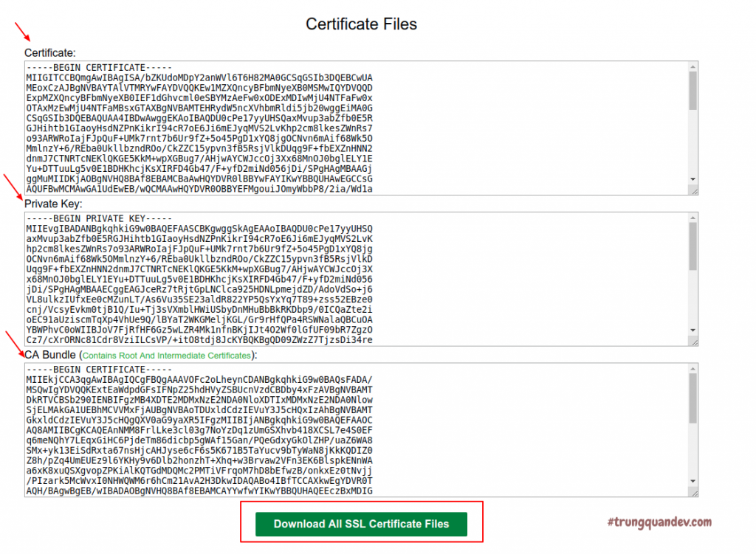Click line starting with 'CSqGSIb3DQEBAQUAA4IBDw'
Viewport: 756px width, 554px height.
tap(199, 118)
